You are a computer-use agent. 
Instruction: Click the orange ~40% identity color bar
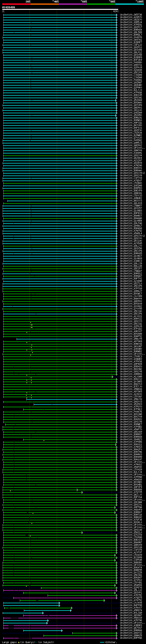(44, 4)
